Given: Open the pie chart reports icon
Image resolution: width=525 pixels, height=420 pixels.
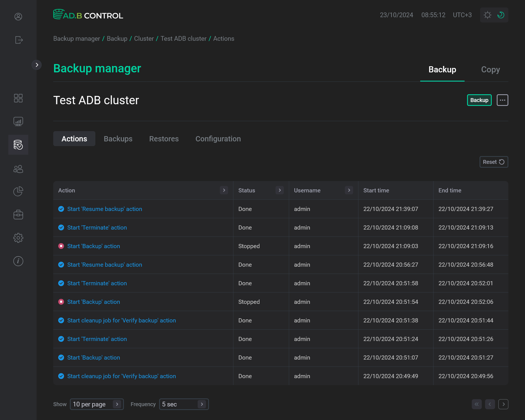Looking at the screenshot, I should (x=18, y=191).
